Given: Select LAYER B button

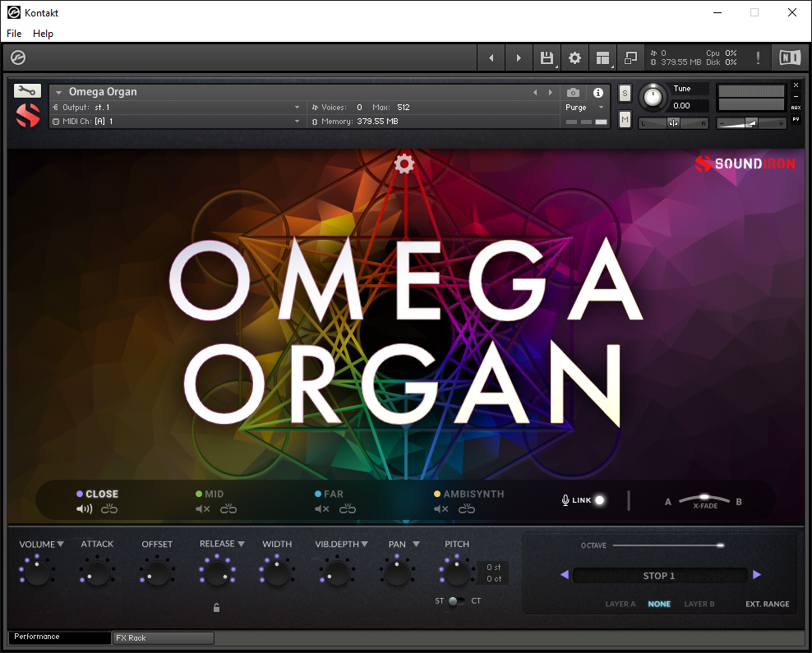Looking at the screenshot, I should pyautogui.click(x=699, y=604).
